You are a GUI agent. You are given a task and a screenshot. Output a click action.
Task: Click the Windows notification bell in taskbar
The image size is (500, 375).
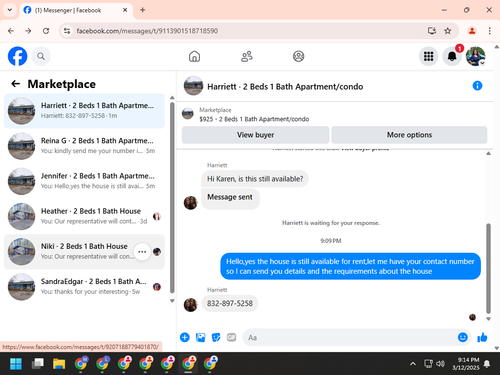(x=487, y=364)
